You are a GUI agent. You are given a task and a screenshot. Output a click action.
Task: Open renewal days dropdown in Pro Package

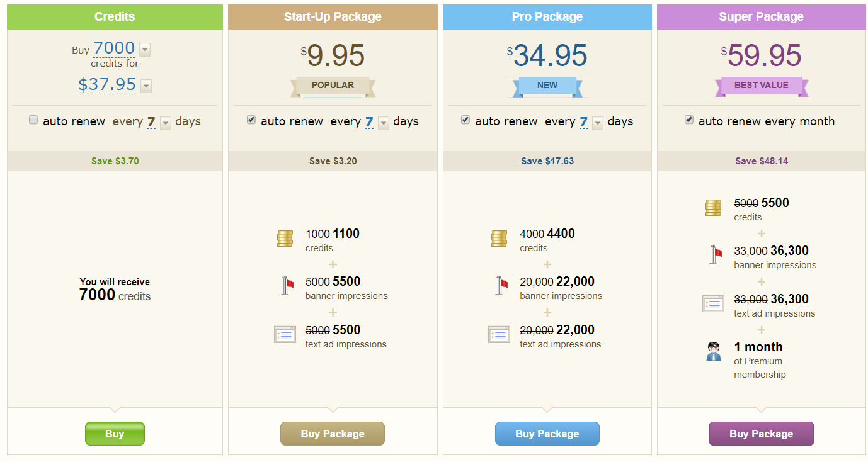pos(598,123)
